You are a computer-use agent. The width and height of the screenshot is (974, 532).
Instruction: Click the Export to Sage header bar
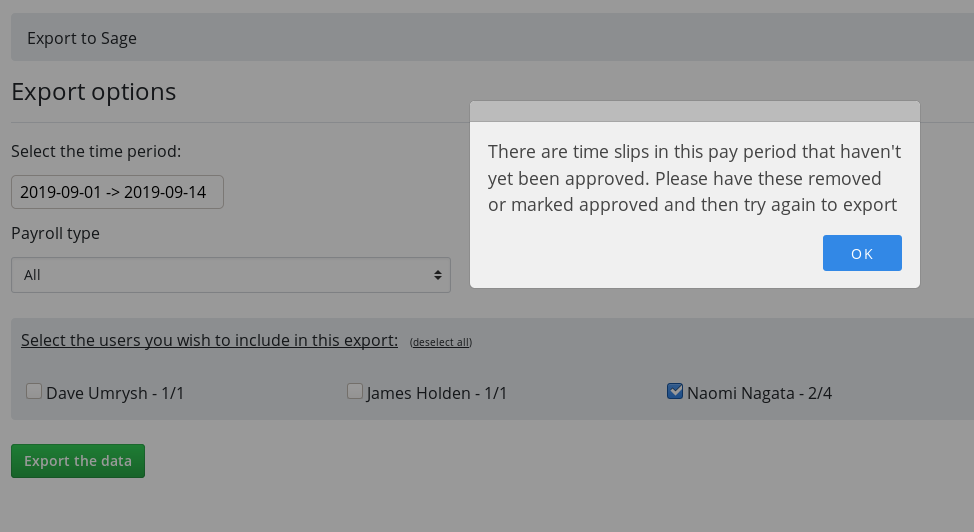[492, 37]
